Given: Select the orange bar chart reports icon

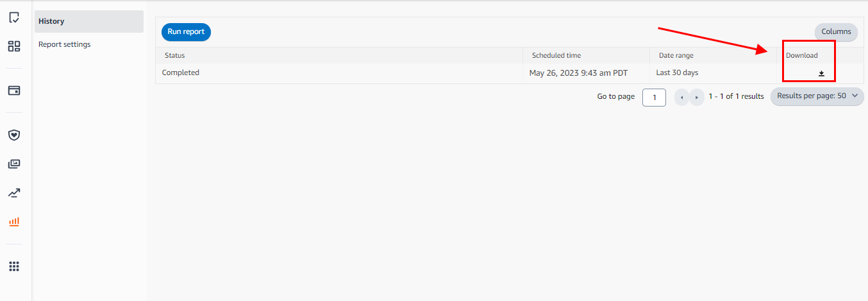Looking at the screenshot, I should (x=14, y=221).
